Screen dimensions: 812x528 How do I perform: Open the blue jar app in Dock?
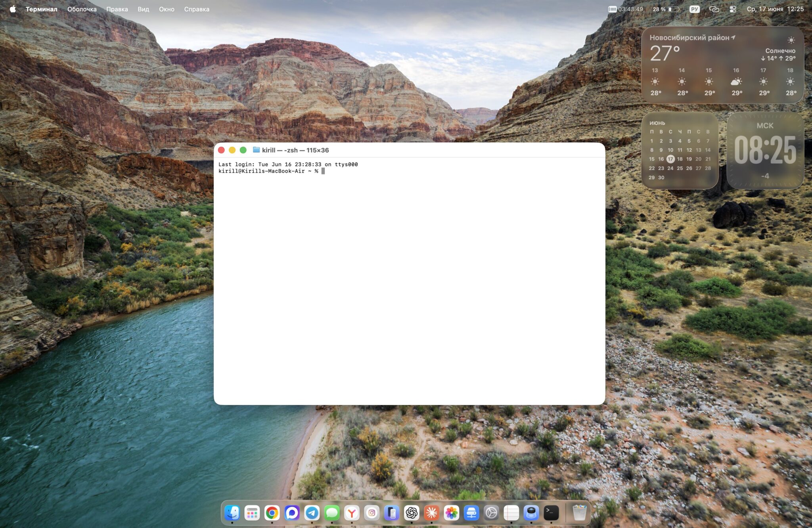point(531,513)
